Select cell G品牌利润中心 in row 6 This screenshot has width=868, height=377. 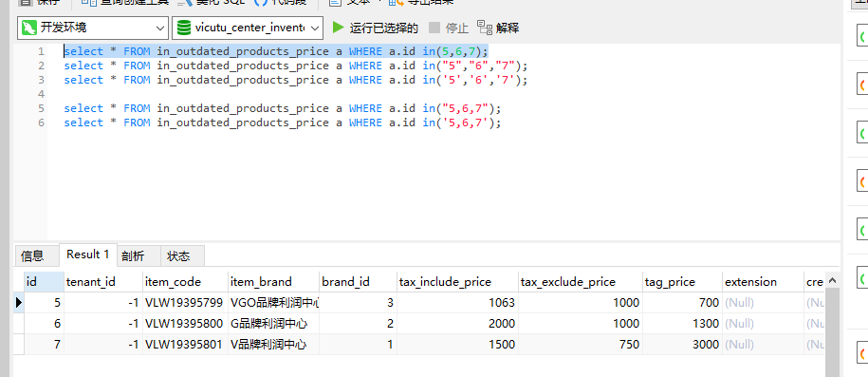(273, 323)
